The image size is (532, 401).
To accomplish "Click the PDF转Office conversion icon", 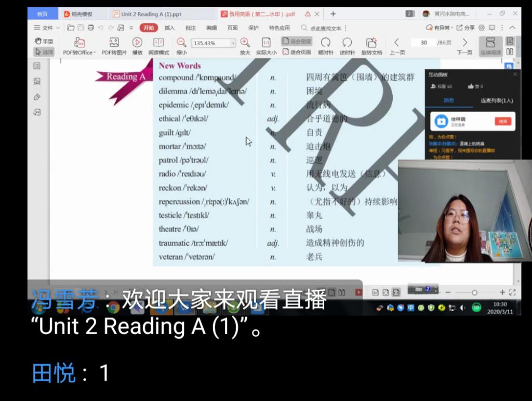I will coord(79,43).
